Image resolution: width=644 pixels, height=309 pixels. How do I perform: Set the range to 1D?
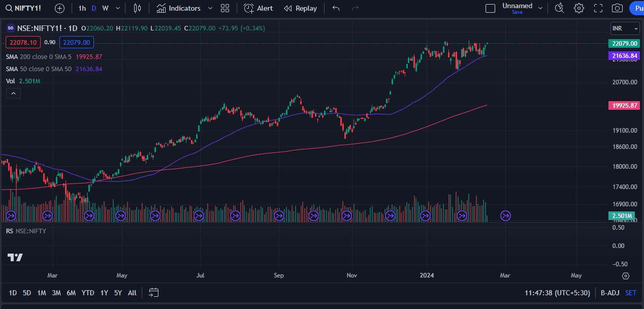(x=13, y=293)
